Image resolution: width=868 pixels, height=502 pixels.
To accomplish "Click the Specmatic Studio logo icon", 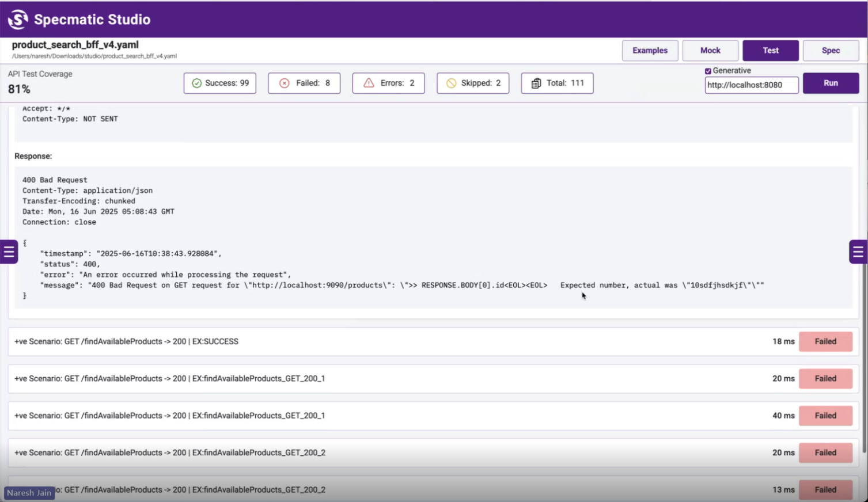I will pyautogui.click(x=18, y=19).
